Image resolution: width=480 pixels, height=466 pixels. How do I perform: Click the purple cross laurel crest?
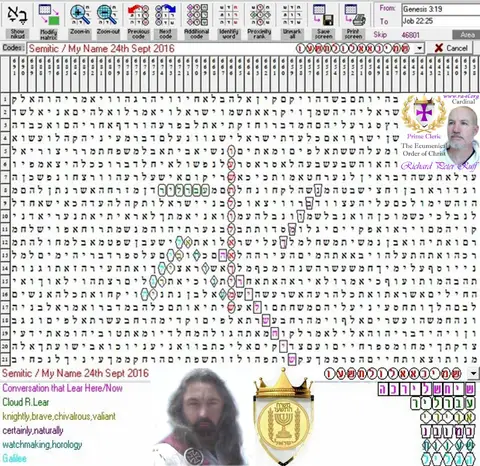424,113
